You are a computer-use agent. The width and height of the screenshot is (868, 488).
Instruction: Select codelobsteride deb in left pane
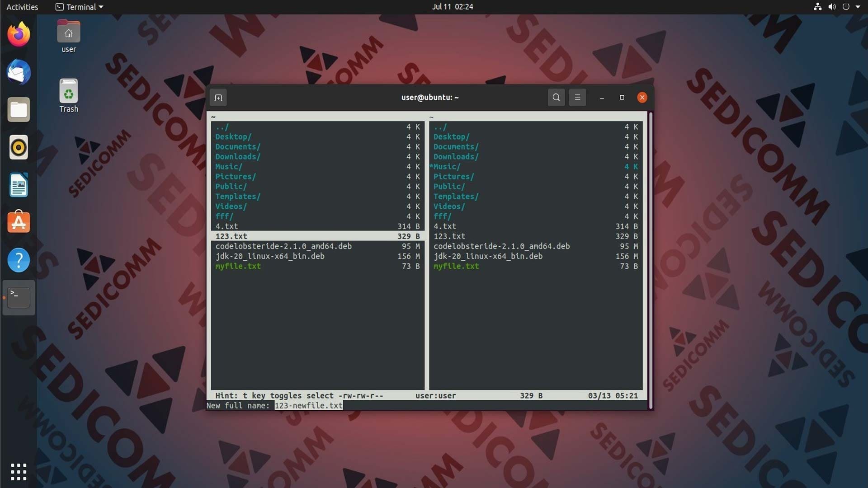coord(317,246)
